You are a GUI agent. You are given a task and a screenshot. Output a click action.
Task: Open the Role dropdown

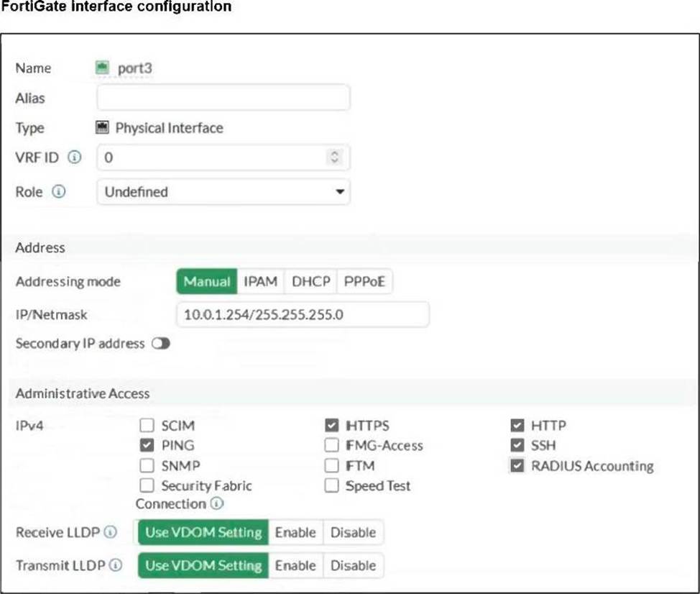pos(223,192)
